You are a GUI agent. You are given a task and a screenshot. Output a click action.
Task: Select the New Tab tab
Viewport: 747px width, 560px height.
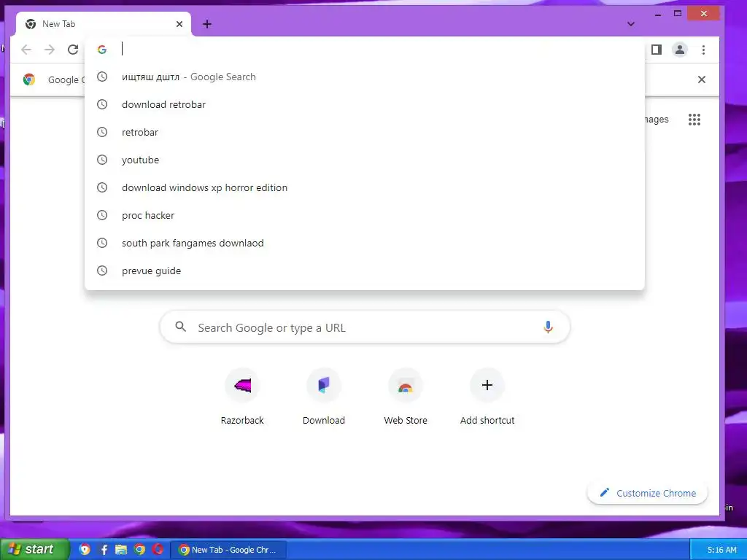coord(104,24)
